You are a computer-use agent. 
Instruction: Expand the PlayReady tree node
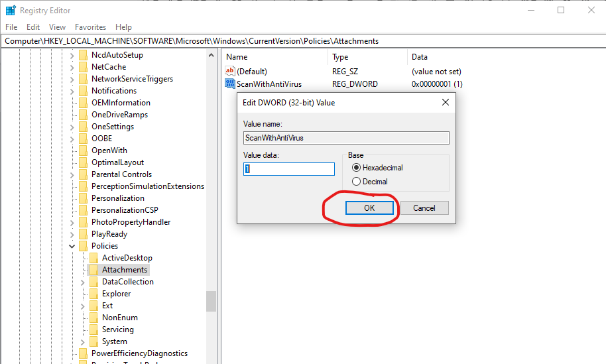[72, 235]
